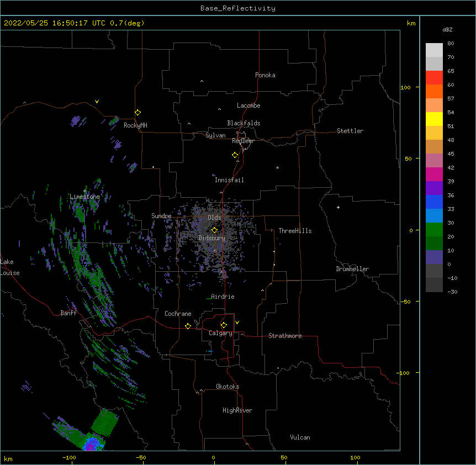Click the Sylvan label
The width and height of the screenshot is (476, 465).
point(215,135)
